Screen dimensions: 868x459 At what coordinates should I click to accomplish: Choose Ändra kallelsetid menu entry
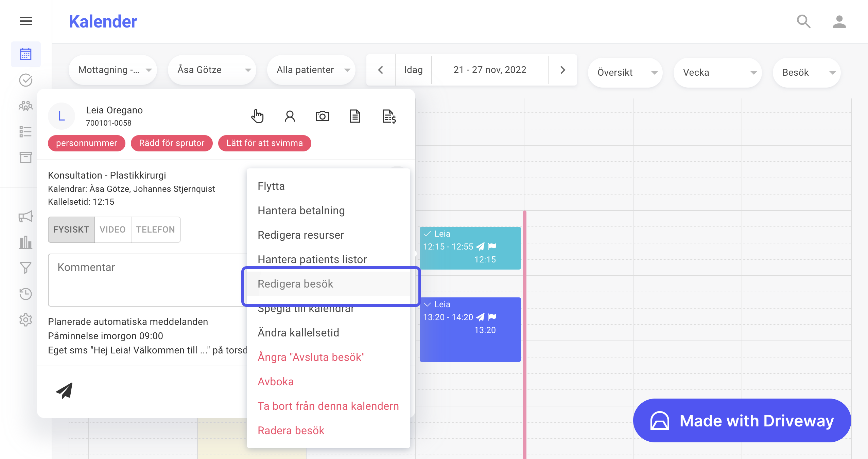[x=328, y=333]
